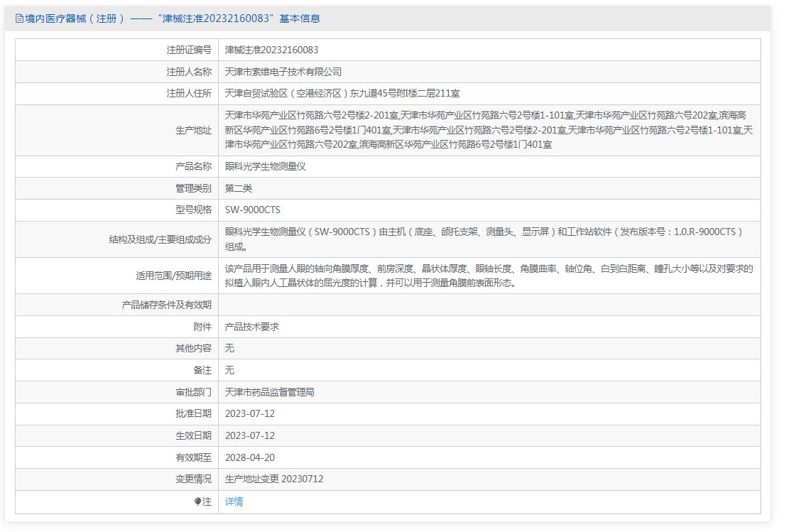
Task: Select attachment value 产品技术要求
Action: click(x=252, y=327)
